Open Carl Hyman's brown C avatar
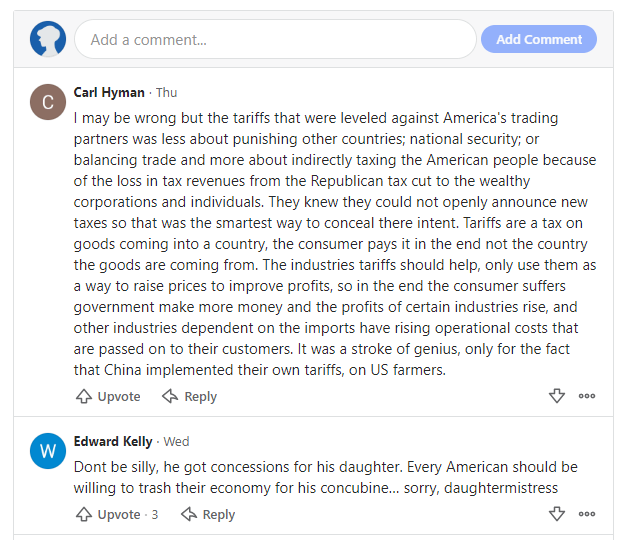Screen dimensions: 628x540 pyautogui.click(x=48, y=102)
